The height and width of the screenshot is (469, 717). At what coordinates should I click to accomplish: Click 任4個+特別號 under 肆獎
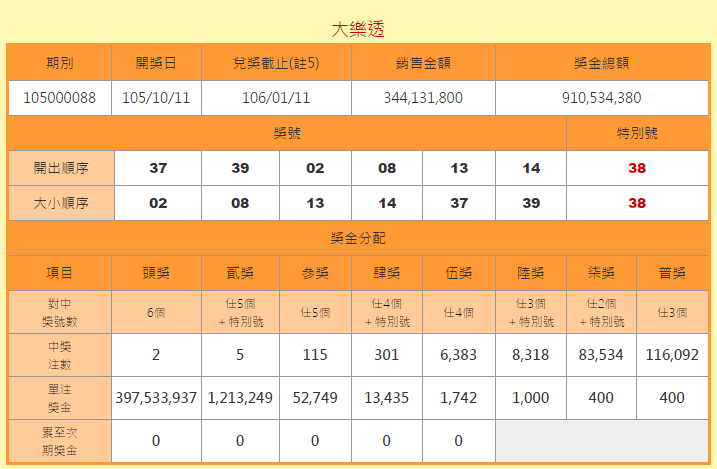pyautogui.click(x=387, y=313)
